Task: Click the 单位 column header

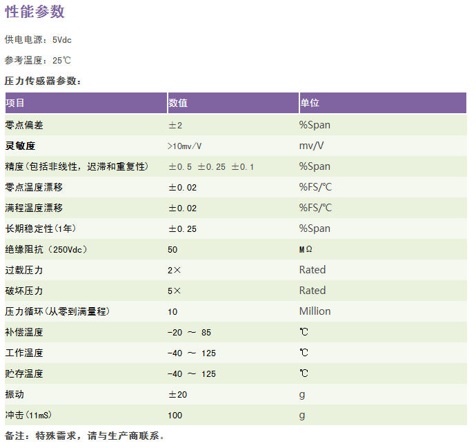Action: [310, 103]
